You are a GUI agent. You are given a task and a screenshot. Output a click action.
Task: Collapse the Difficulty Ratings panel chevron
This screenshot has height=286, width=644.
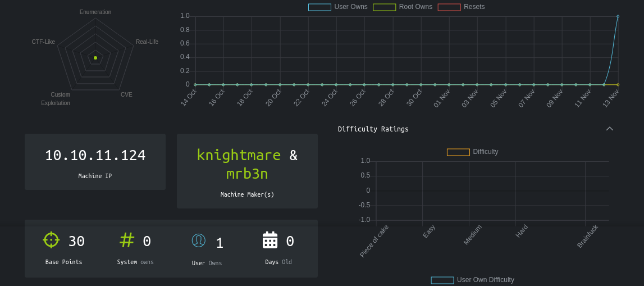(x=610, y=129)
